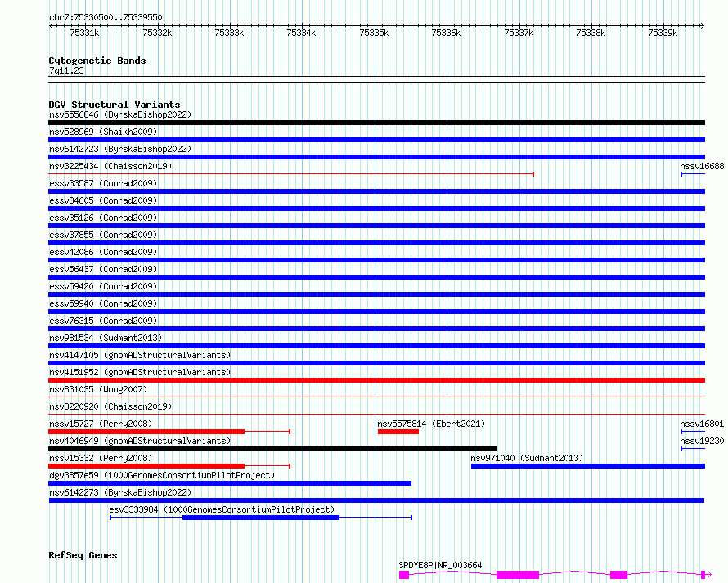Click the nsv831035 (Wong2007) label
Screen dimensions: 728x583
point(98,389)
